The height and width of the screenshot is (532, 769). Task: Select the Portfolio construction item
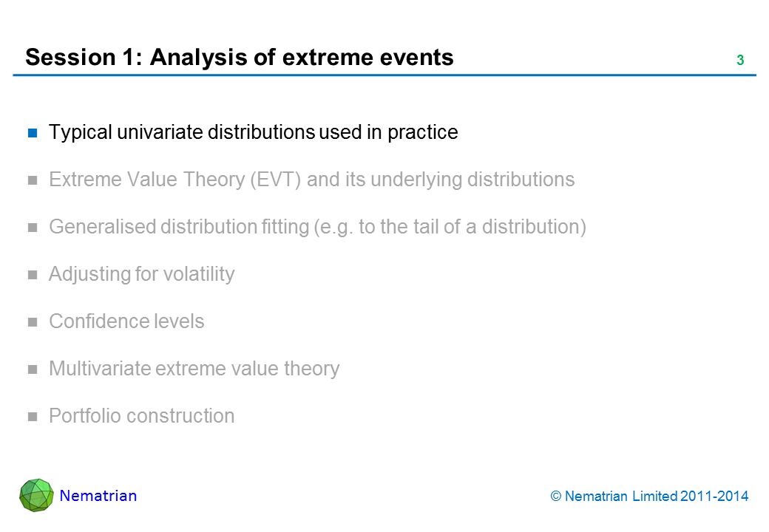point(141,416)
